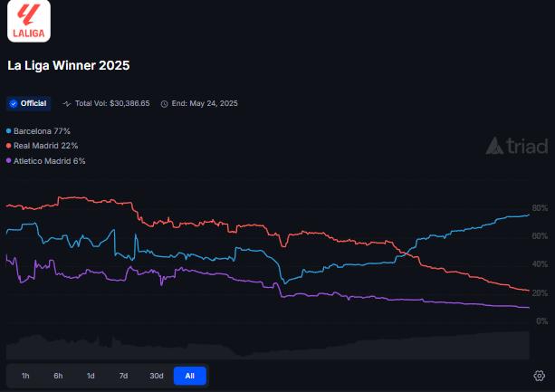Switch chart to 7d range
The width and height of the screenshot is (555, 392).
tap(123, 376)
